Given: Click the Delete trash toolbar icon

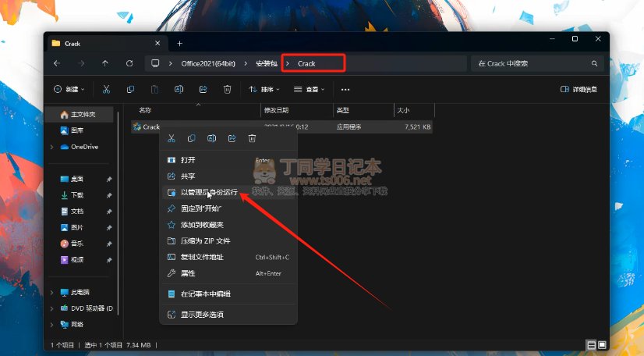Looking at the screenshot, I should 227,89.
